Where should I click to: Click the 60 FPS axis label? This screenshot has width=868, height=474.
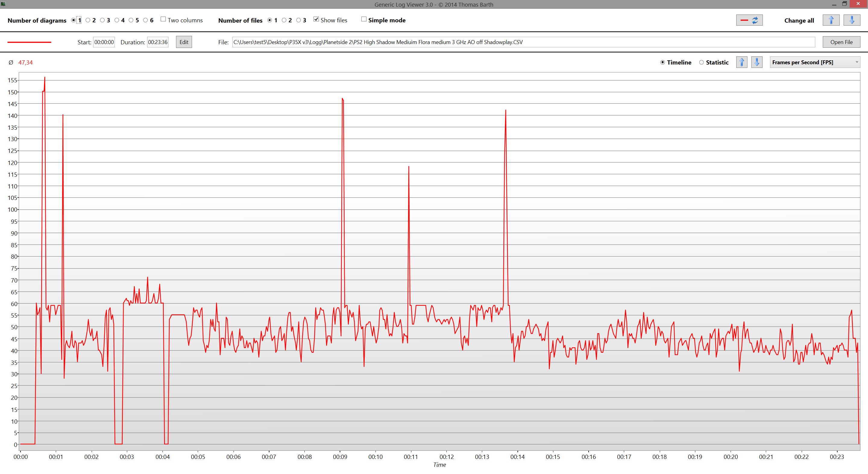[x=14, y=304]
